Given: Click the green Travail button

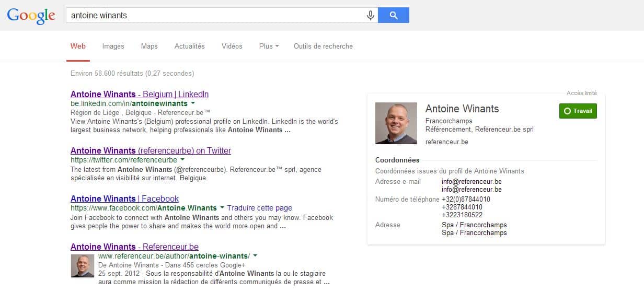Looking at the screenshot, I should pyautogui.click(x=578, y=111).
